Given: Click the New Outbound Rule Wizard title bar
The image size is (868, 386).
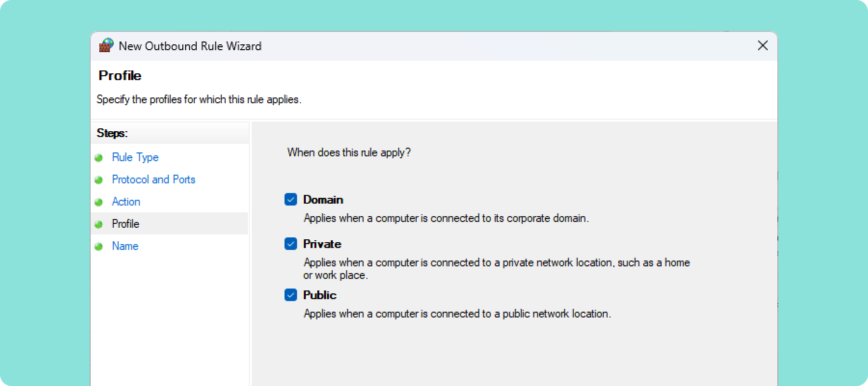Looking at the screenshot, I should [434, 46].
